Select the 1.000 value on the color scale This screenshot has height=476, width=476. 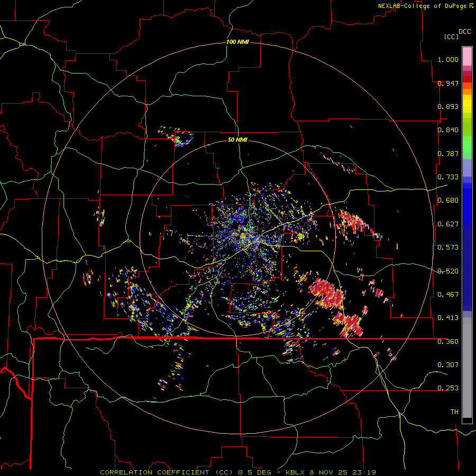(448, 59)
